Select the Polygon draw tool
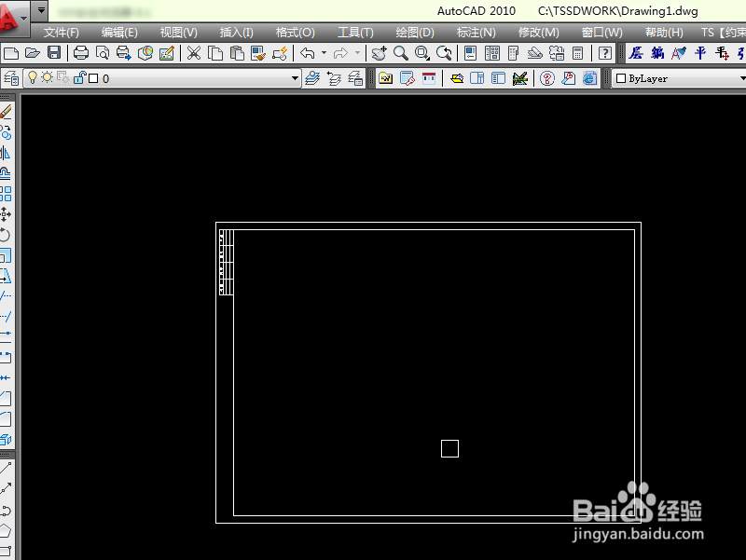Screen dimensions: 746x560 click(6, 530)
